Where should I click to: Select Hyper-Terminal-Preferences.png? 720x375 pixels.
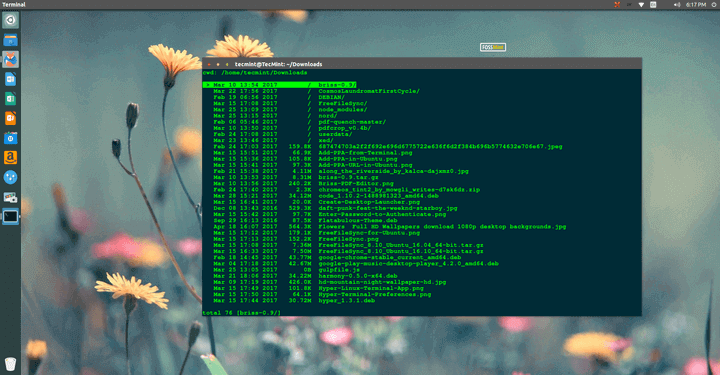322,294
